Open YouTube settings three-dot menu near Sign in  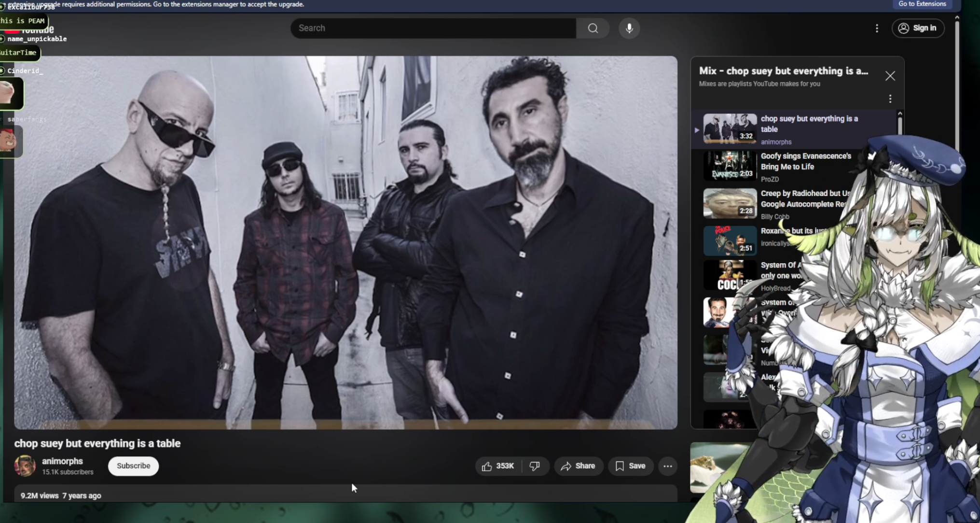877,28
